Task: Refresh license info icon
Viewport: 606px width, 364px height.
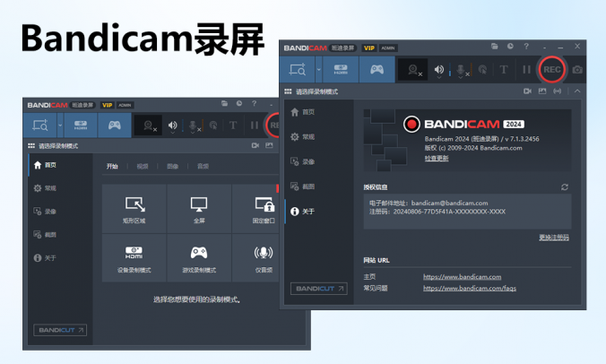Action: pos(565,187)
